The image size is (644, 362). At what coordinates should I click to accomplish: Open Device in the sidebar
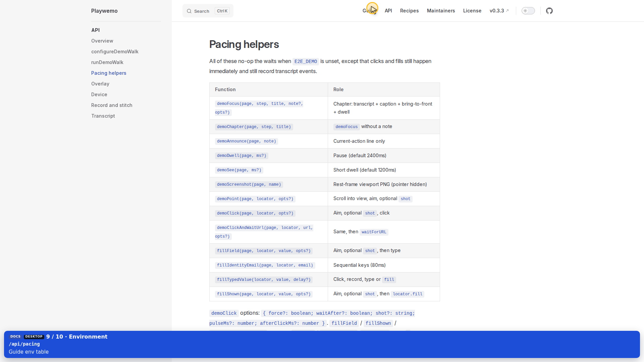click(x=99, y=95)
